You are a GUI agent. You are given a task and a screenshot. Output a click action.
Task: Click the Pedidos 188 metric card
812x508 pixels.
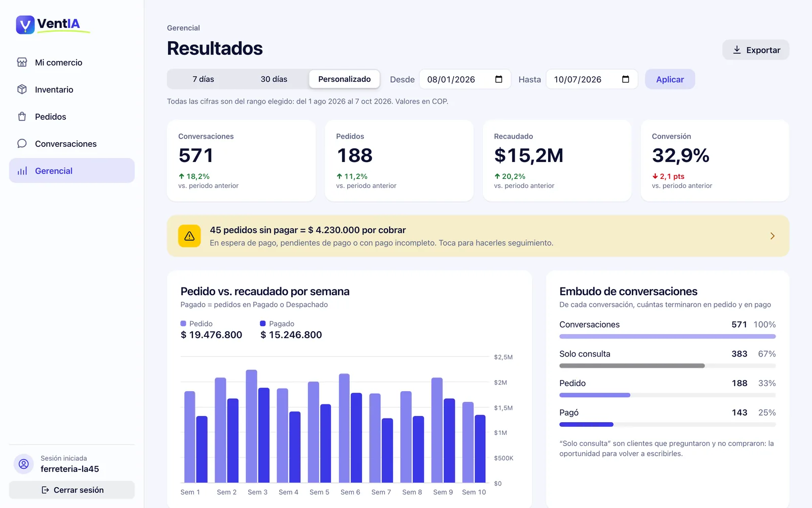point(399,161)
